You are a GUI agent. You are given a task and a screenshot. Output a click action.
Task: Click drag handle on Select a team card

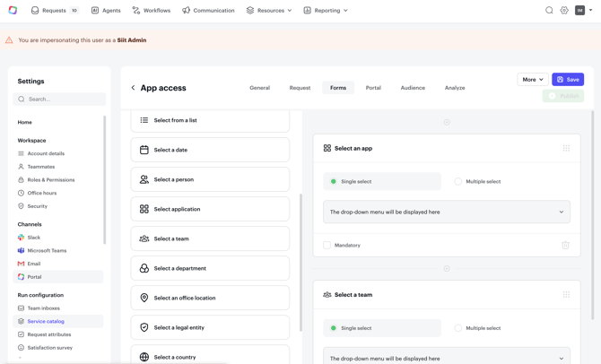click(x=566, y=294)
